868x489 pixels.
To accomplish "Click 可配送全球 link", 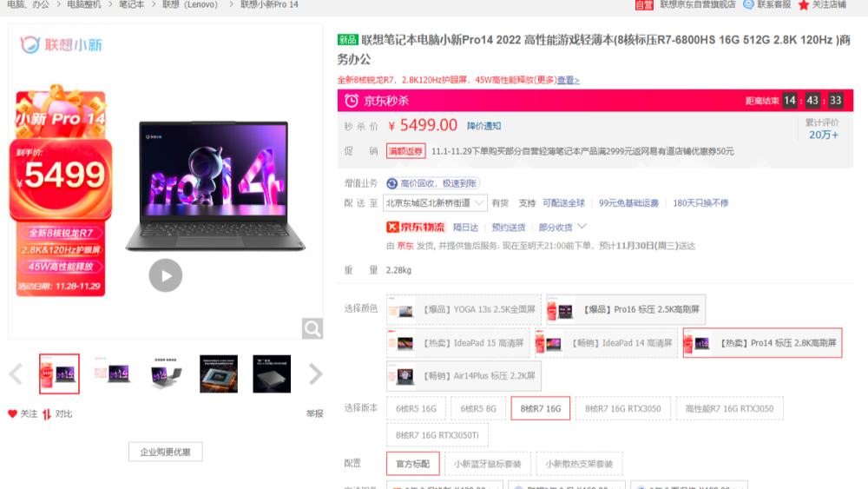I will coord(563,203).
